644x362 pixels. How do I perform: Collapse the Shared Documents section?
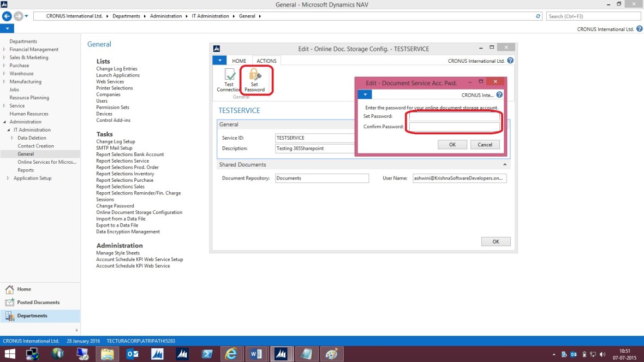click(505, 164)
